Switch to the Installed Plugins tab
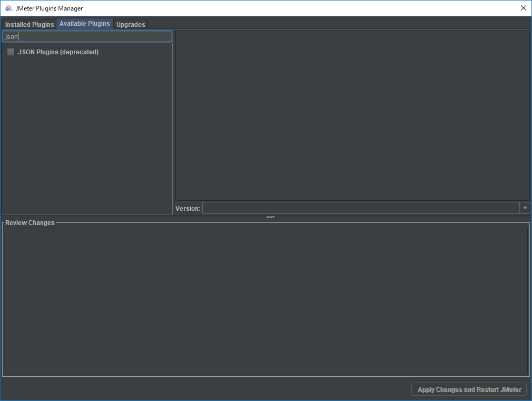This screenshot has width=532, height=401. click(29, 24)
